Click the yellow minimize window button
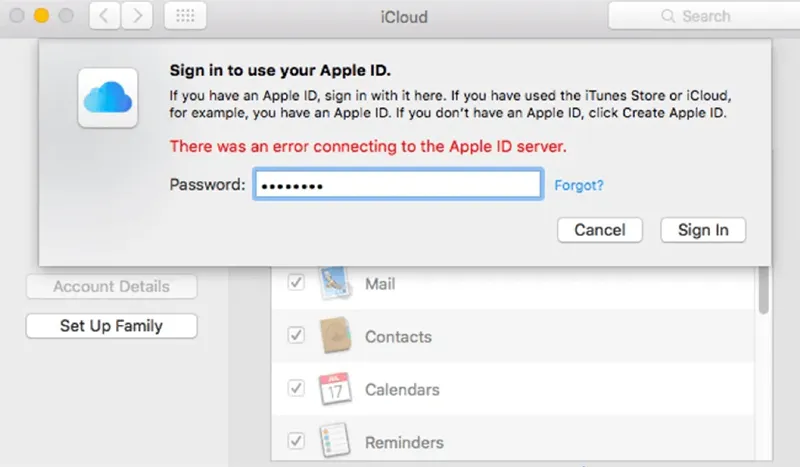800x467 pixels. click(x=41, y=16)
